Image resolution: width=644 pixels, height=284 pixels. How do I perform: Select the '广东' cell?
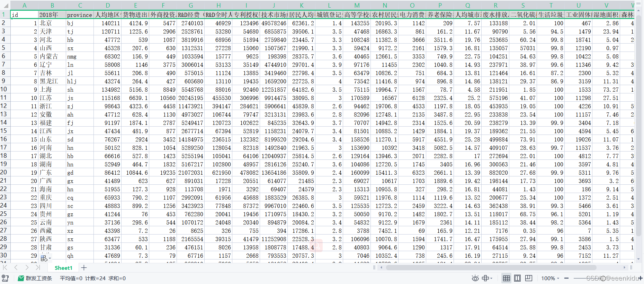[x=52, y=172]
